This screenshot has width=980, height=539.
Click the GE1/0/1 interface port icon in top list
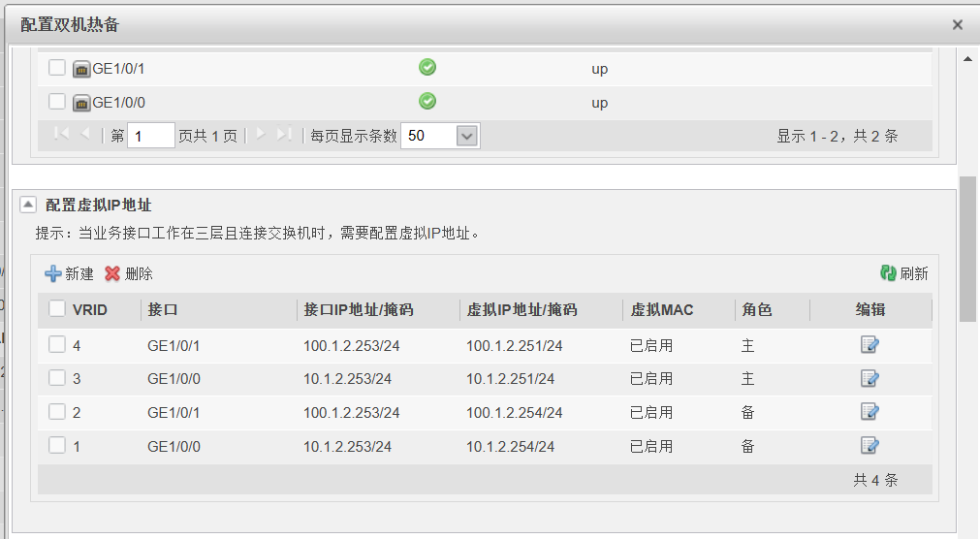click(81, 69)
